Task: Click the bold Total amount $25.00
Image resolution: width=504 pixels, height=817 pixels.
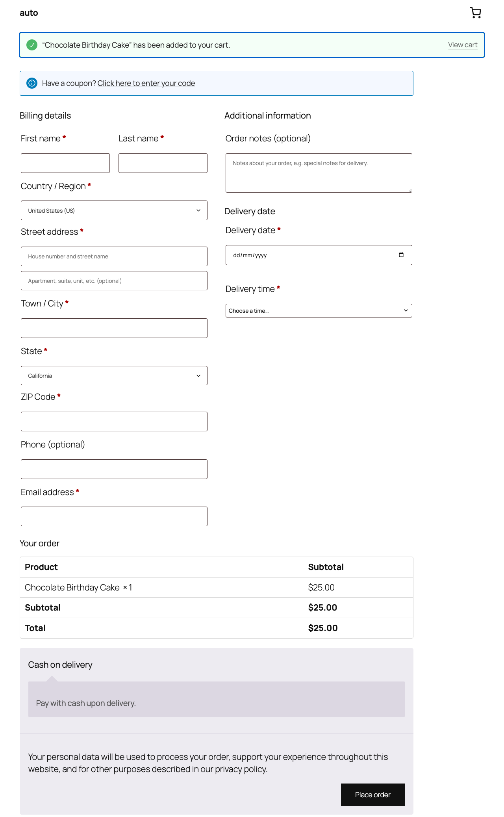Action: coord(323,628)
